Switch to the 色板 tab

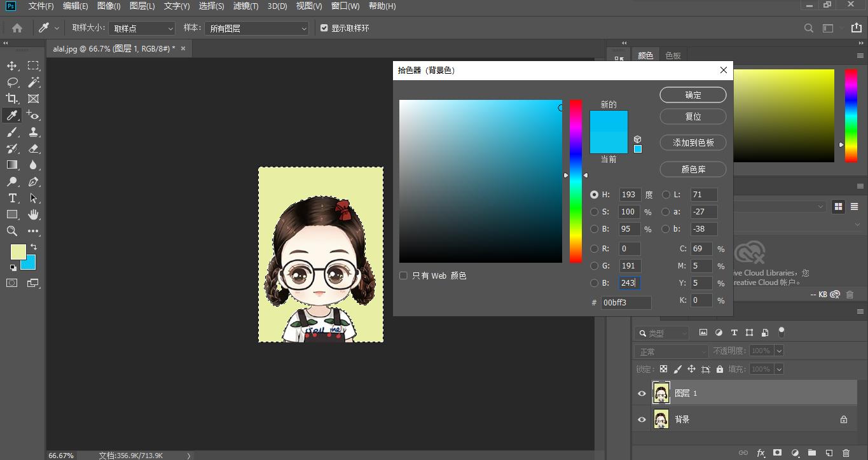673,55
